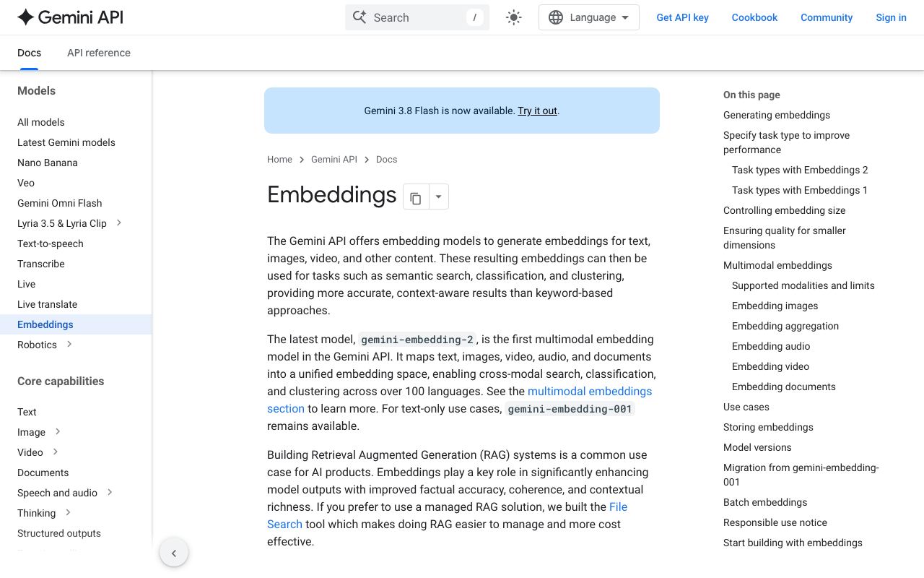Jump to Use cases section

[746, 407]
